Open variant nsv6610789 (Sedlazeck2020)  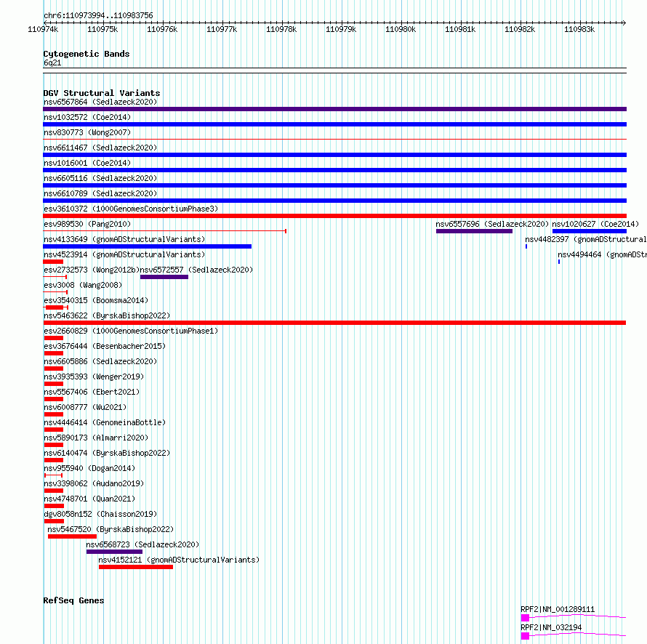[x=100, y=193]
